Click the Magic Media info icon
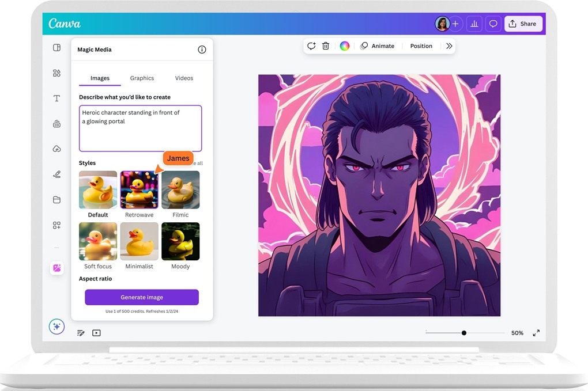This screenshot has width=588, height=391. (202, 50)
